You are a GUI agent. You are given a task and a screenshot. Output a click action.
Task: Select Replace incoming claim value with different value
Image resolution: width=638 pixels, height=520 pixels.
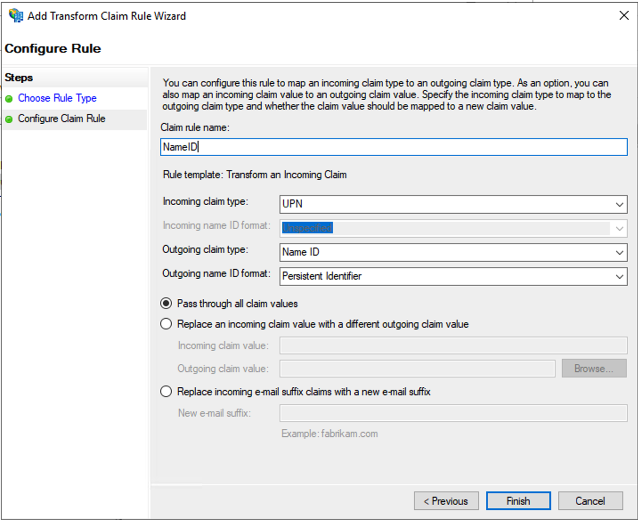coord(166,324)
